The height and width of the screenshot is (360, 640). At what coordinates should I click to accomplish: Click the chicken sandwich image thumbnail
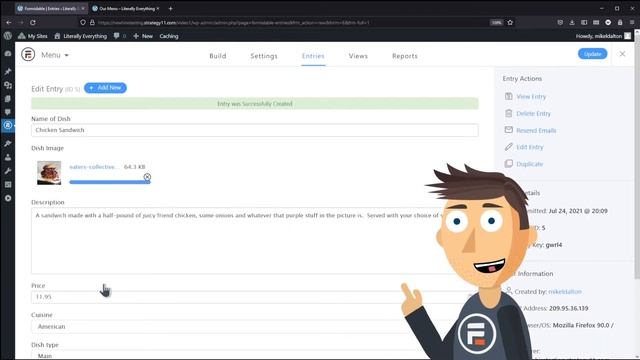pyautogui.click(x=49, y=173)
